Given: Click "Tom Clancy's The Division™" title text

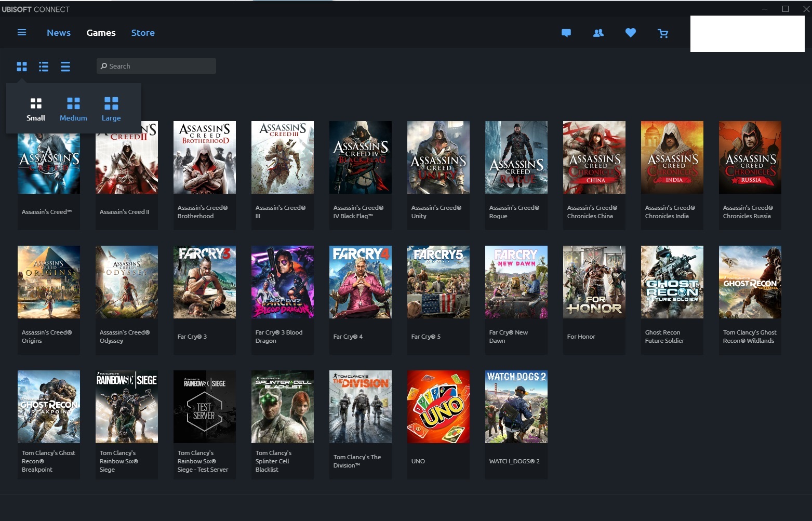Looking at the screenshot, I should (357, 461).
